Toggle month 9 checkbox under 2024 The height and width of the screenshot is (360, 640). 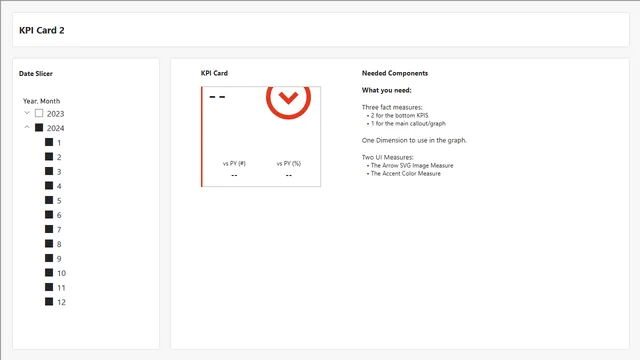(49, 258)
